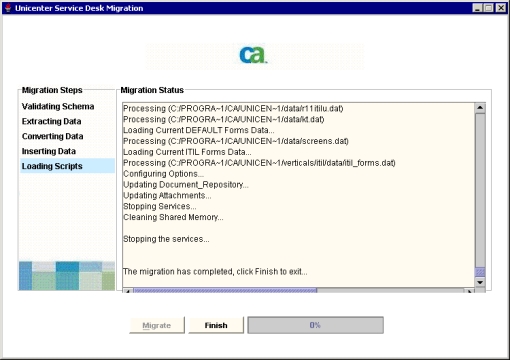Click the Migration Status panel heading
Image resolution: width=510 pixels, height=360 pixels.
coord(152,90)
